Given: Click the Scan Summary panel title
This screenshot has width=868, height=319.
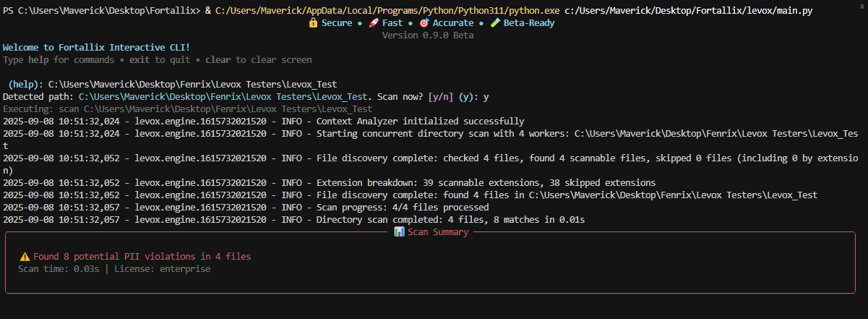Looking at the screenshot, I should pyautogui.click(x=431, y=232).
